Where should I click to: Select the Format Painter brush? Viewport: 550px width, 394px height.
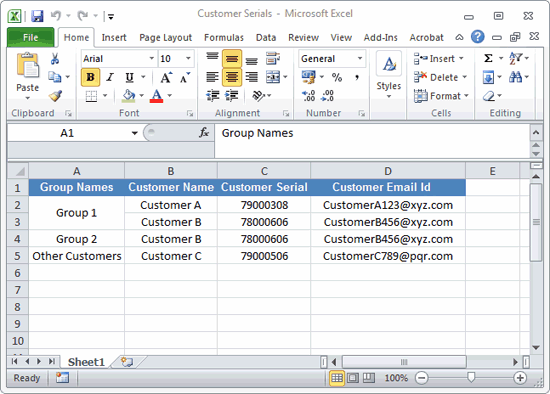pos(55,96)
